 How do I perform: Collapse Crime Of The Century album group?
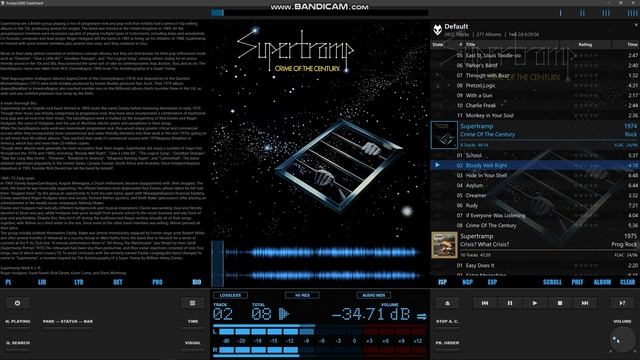(535, 134)
